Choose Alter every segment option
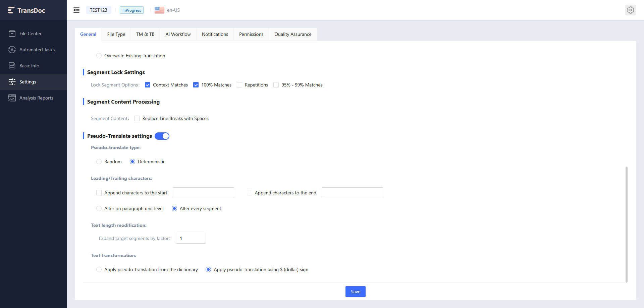This screenshot has width=644, height=308. [x=174, y=208]
